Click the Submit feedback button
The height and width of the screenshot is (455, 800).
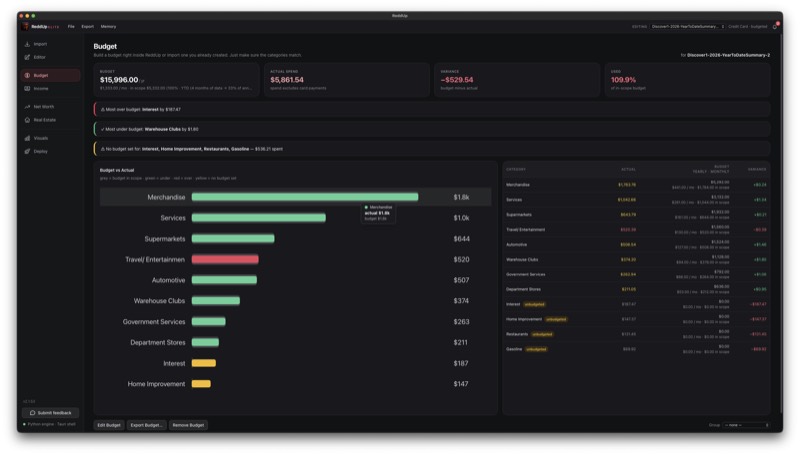(51, 413)
